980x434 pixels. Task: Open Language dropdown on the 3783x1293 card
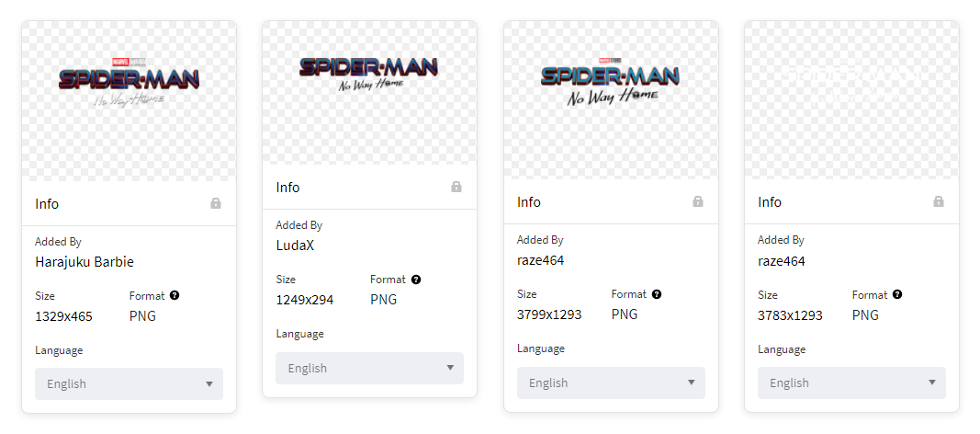pyautogui.click(x=851, y=383)
